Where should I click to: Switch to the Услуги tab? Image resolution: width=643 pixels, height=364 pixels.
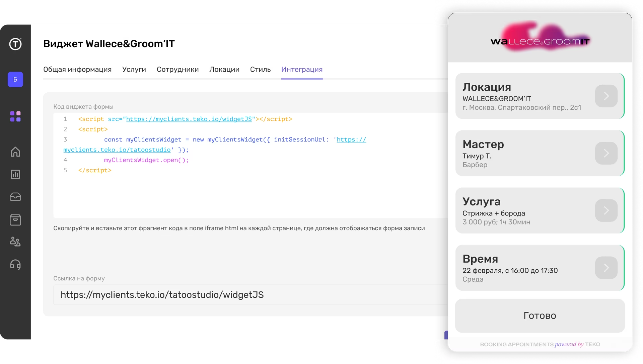pyautogui.click(x=134, y=70)
